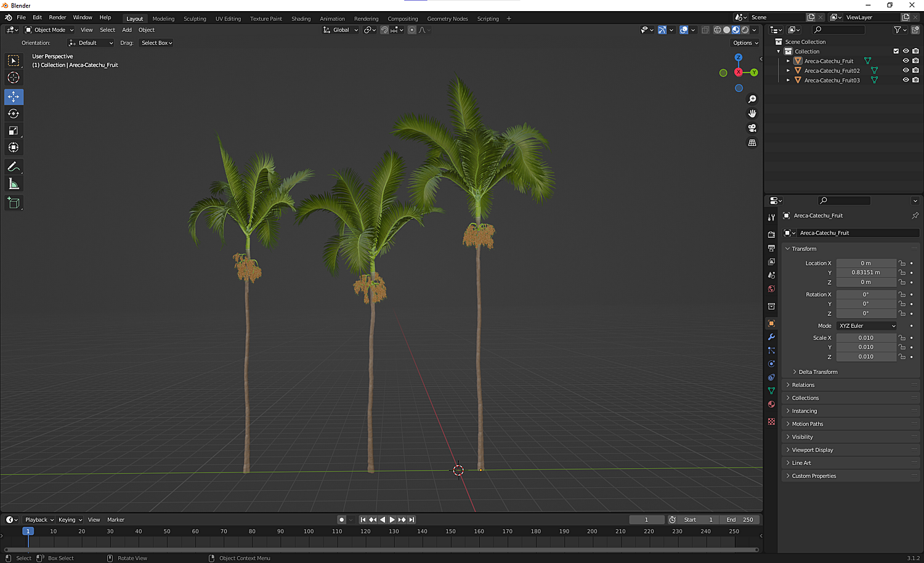Jump to the timeline end frame
924x563 pixels.
point(412,520)
